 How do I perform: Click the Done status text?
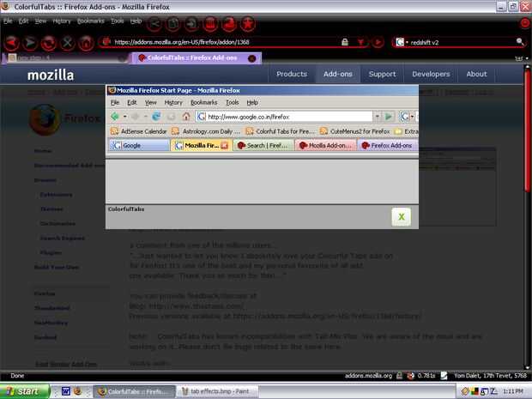click(x=17, y=376)
